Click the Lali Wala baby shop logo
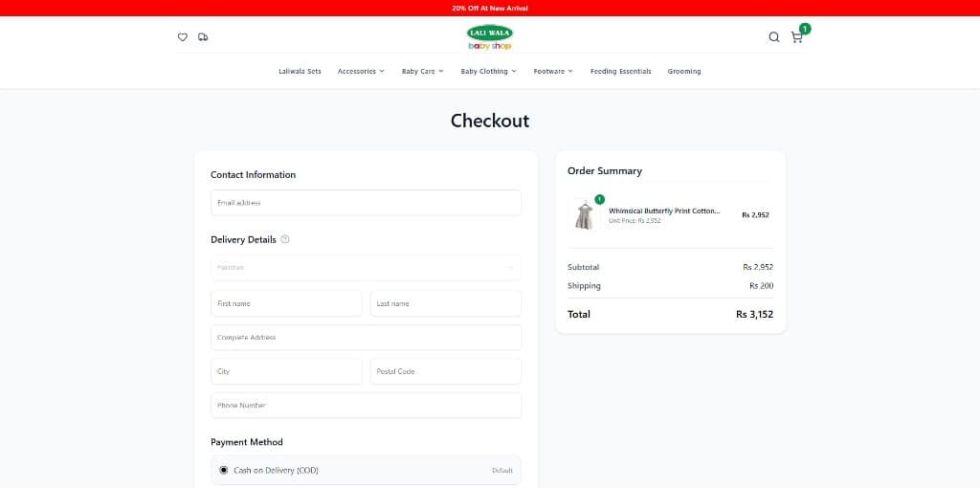This screenshot has height=488, width=980. [490, 37]
